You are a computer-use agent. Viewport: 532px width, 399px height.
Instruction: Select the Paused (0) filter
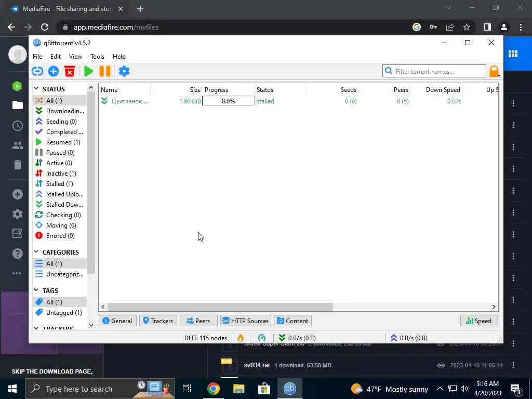[x=60, y=153]
